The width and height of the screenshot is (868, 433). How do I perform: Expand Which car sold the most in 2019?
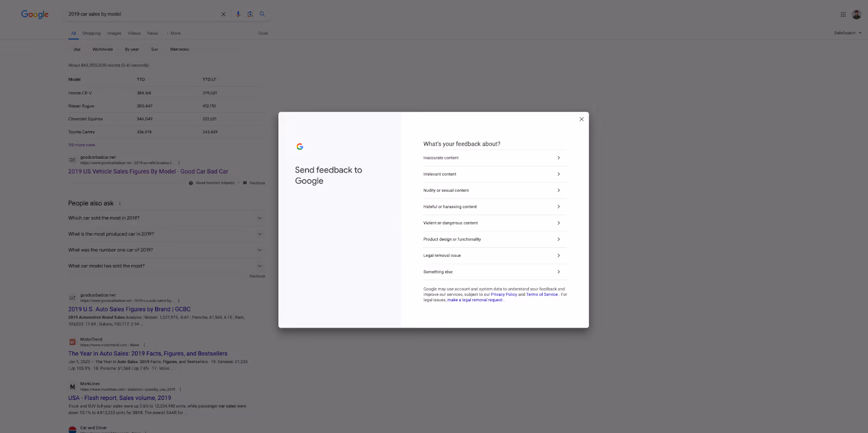tap(166, 218)
